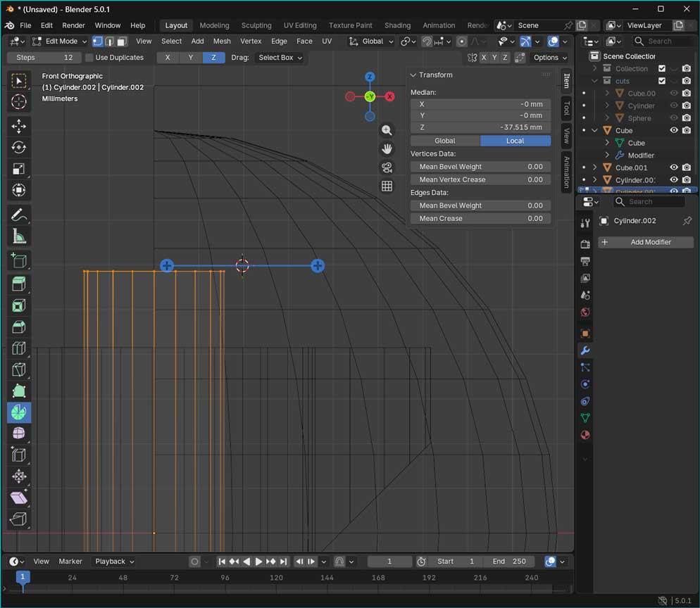The width and height of the screenshot is (700, 608).
Task: Select the Measure tool
Action: [x=19, y=236]
